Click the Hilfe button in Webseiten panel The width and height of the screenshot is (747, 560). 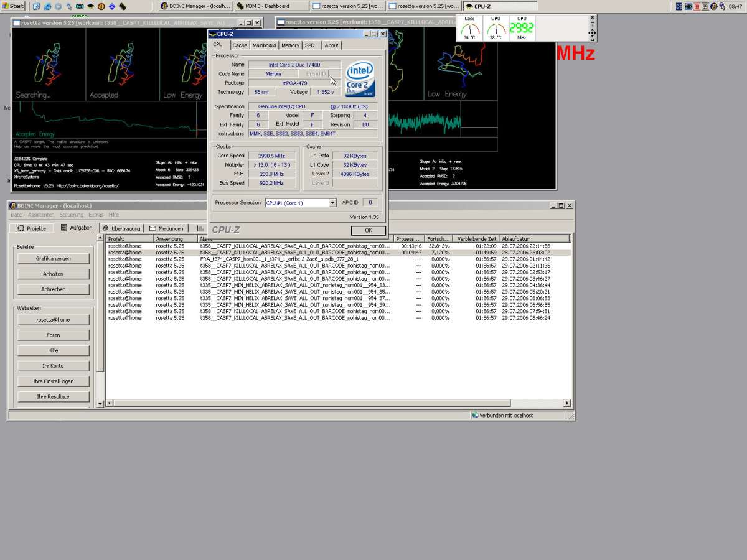click(x=54, y=350)
